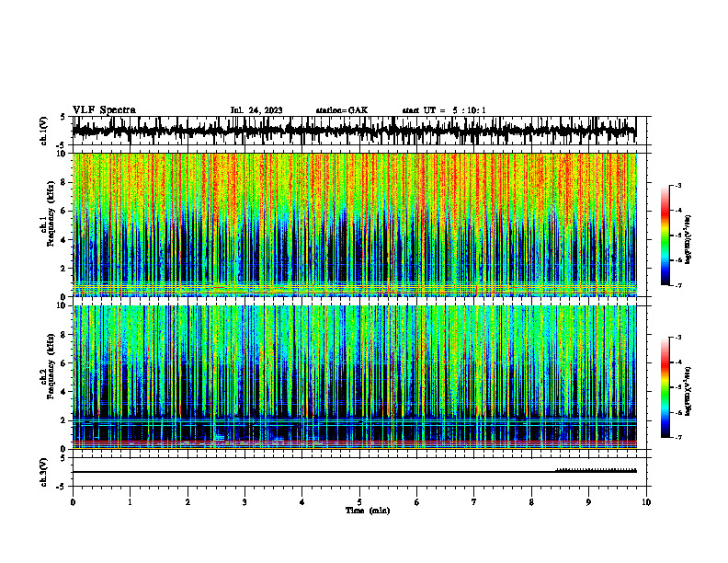This screenshot has height=563, width=728.
Task: Click the VLF Spectra title text
Action: pyautogui.click(x=104, y=110)
